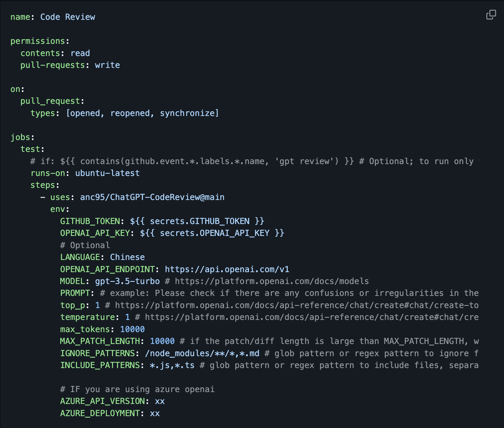This screenshot has width=504, height=428.
Task: Copy the code block with the copy icon
Action: [491, 15]
